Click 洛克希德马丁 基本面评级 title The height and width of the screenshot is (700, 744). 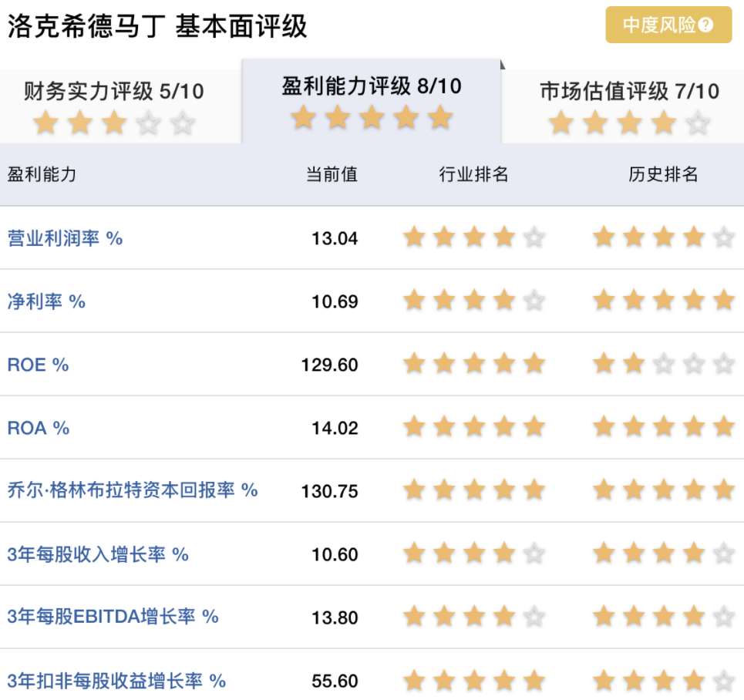(157, 26)
